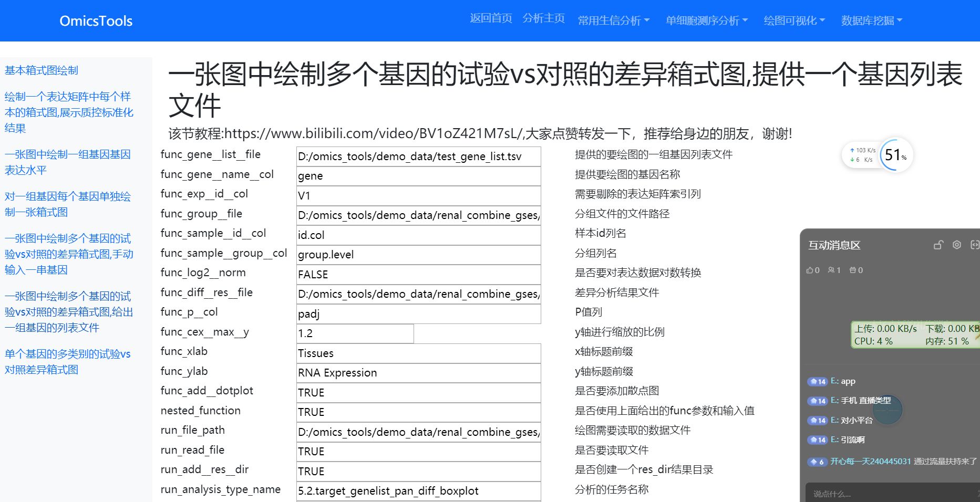
Task: Open sidebar link ending 手动输入一串基因
Action: click(x=69, y=254)
